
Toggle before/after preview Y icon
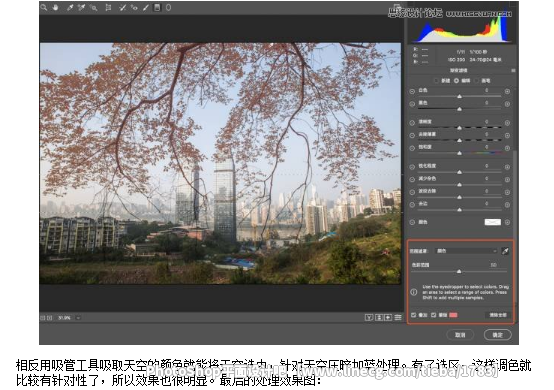pyautogui.click(x=369, y=318)
